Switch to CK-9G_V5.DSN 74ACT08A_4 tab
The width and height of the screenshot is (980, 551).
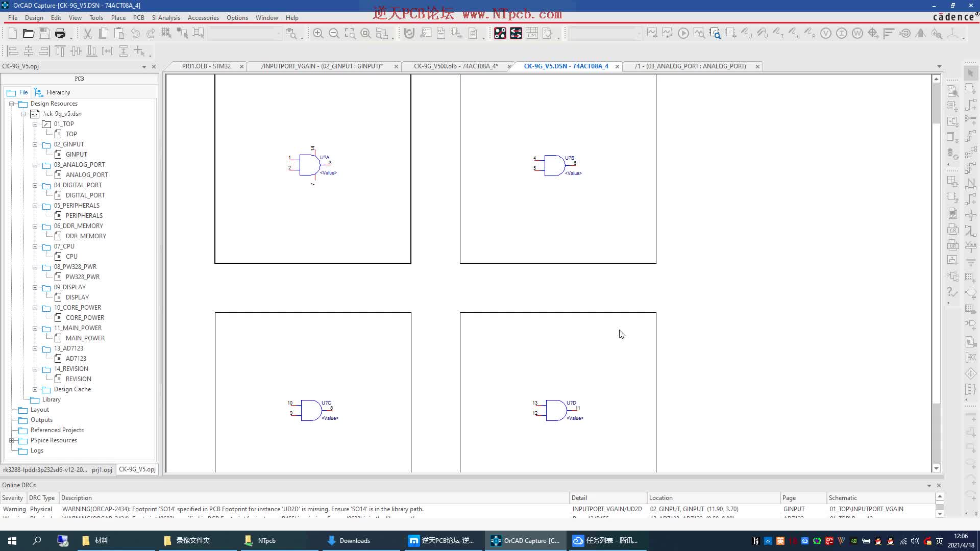[x=566, y=66]
